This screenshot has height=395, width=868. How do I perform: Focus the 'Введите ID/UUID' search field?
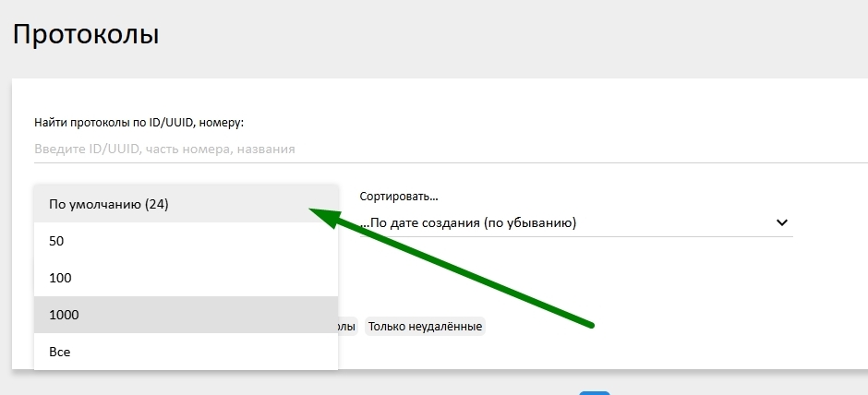point(451,149)
